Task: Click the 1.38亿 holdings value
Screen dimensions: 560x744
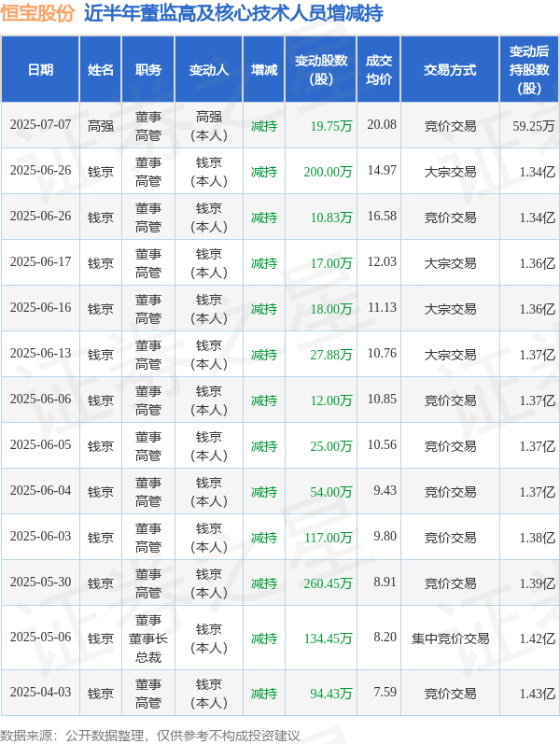Action: 537,538
